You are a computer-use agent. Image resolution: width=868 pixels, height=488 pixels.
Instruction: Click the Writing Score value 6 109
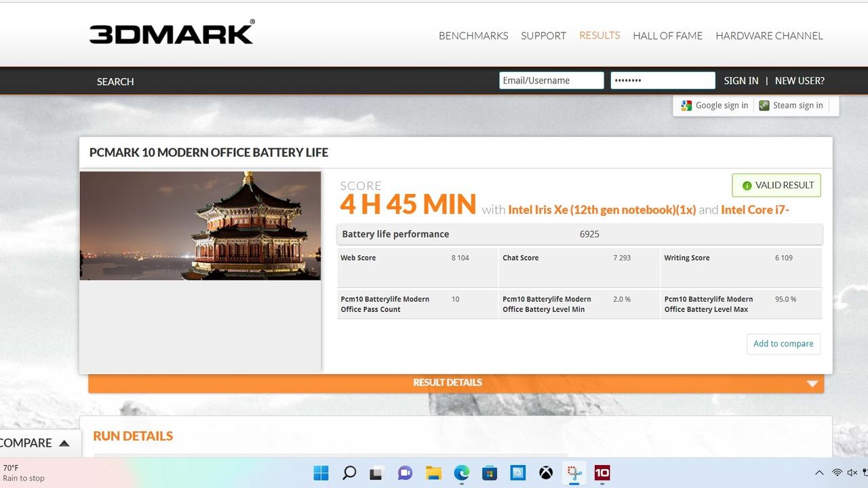[x=784, y=258]
